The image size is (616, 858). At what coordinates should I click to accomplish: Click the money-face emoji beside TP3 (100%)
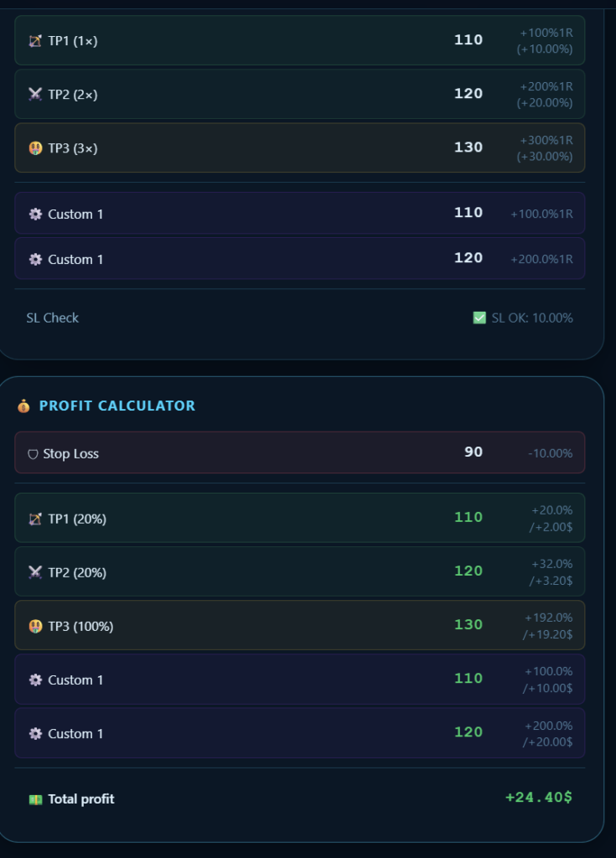pyautogui.click(x=35, y=626)
